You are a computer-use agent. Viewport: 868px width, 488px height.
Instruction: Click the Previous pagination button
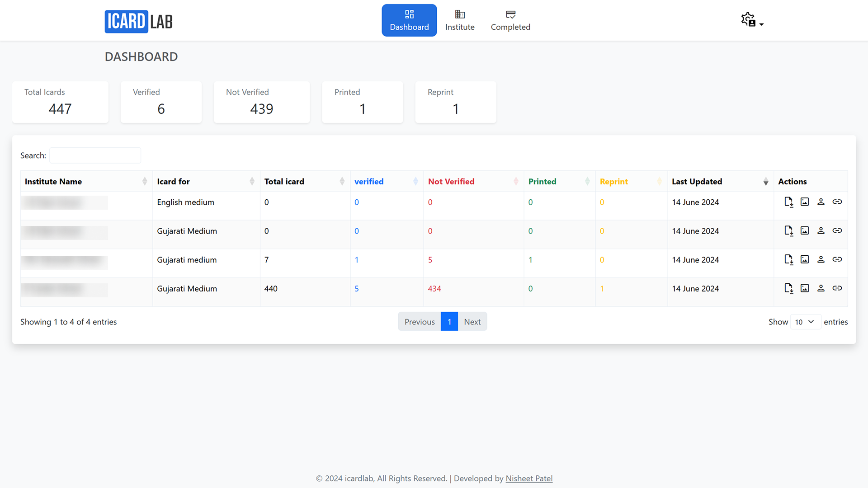(420, 322)
